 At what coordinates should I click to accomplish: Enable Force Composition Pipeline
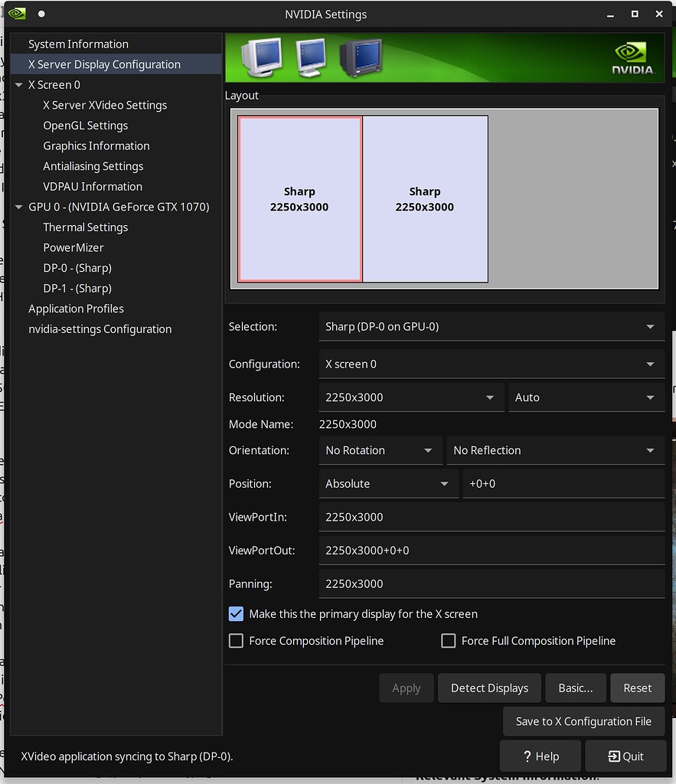236,641
